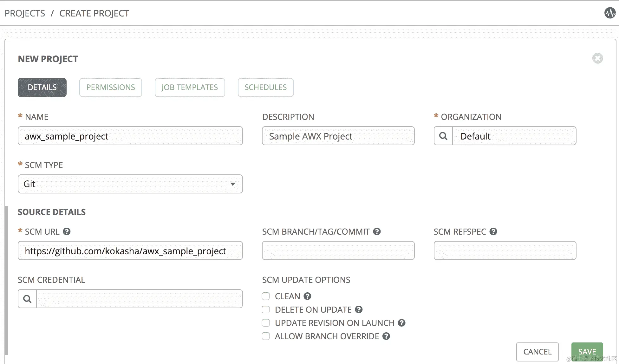
Task: Go to Projects breadcrumb link
Action: pyautogui.click(x=25, y=13)
